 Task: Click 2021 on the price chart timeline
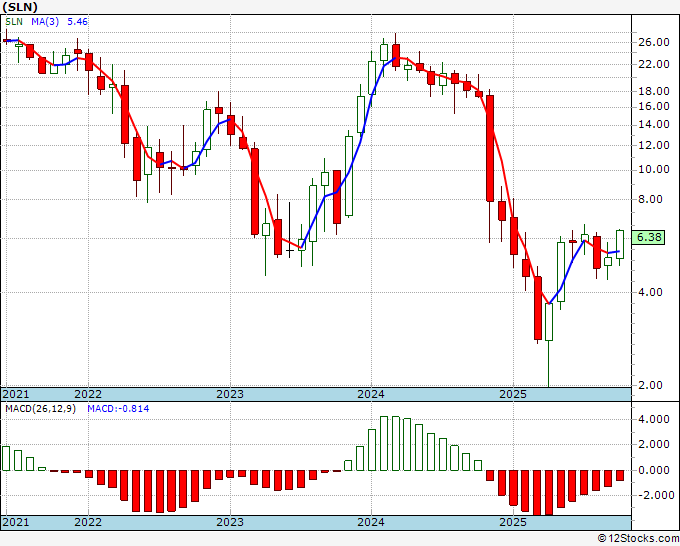pyautogui.click(x=16, y=394)
